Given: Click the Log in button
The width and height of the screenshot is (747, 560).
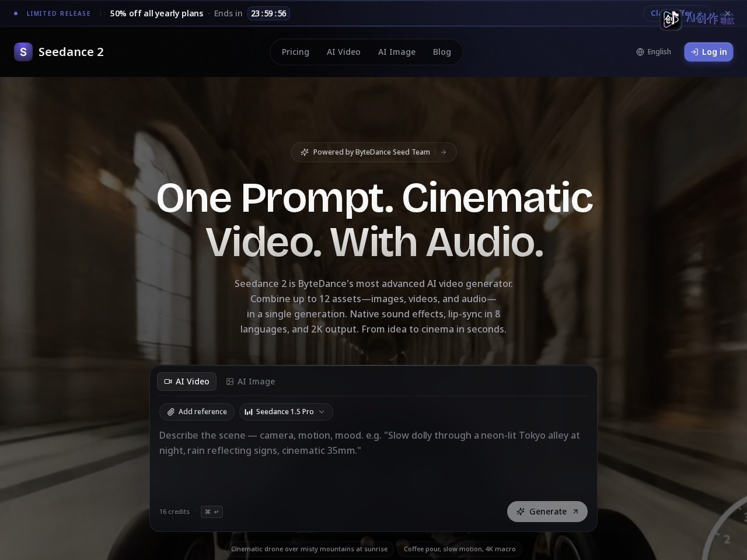Looking at the screenshot, I should (x=708, y=52).
